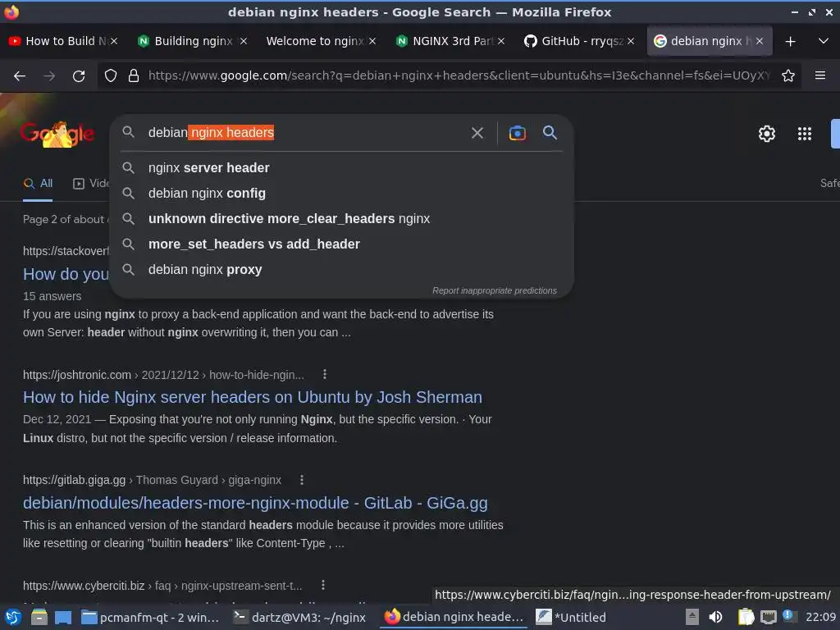Screen dimensions: 840x630
Task: Open options for joshtronic.com result
Action: [325, 374]
